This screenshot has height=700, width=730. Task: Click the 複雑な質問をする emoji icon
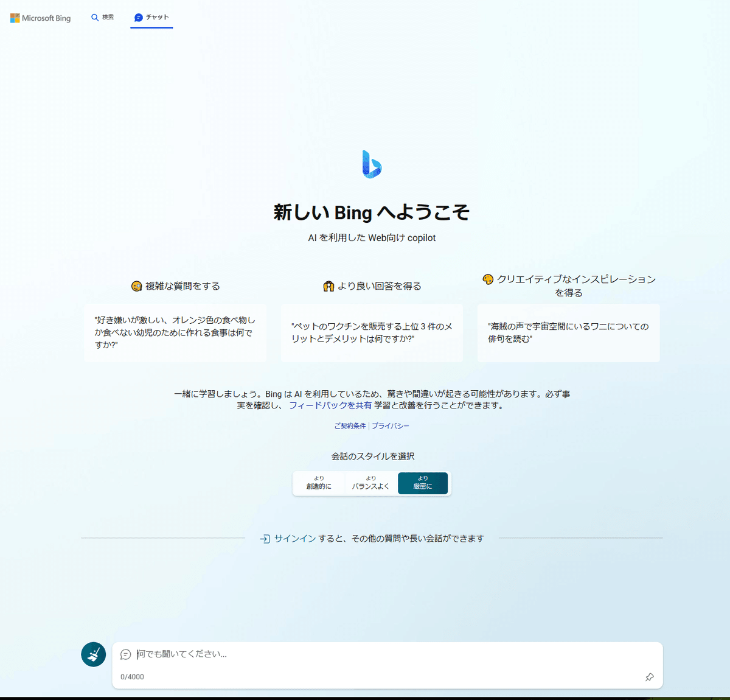137,286
